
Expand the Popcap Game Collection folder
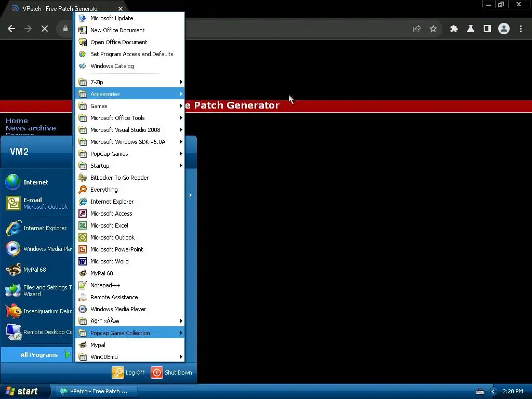click(130, 333)
